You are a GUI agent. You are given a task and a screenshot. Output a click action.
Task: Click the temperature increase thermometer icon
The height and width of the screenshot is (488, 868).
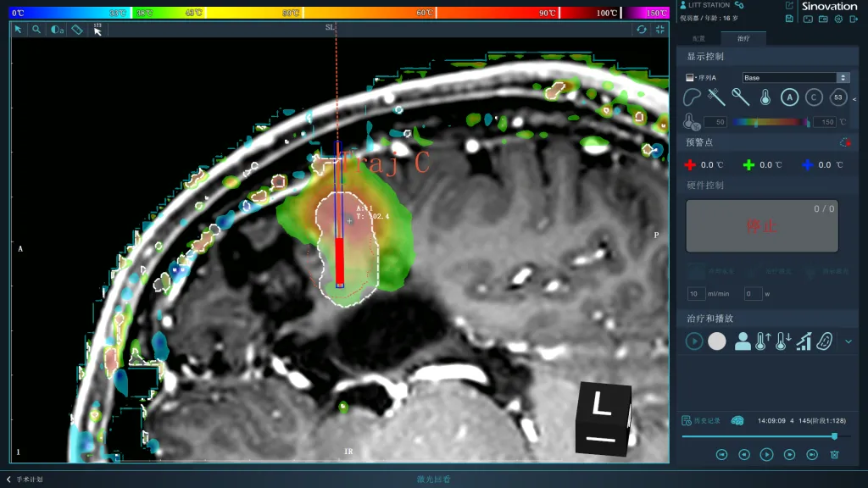761,341
